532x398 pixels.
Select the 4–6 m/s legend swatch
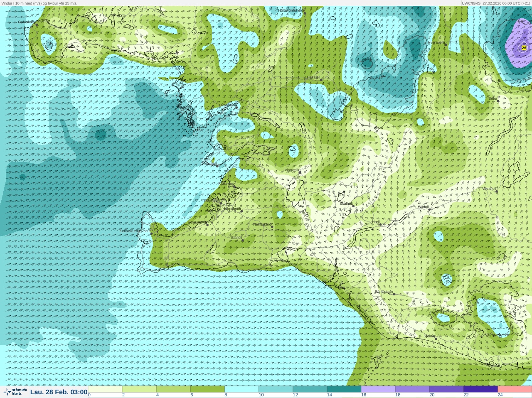[x=173, y=389]
